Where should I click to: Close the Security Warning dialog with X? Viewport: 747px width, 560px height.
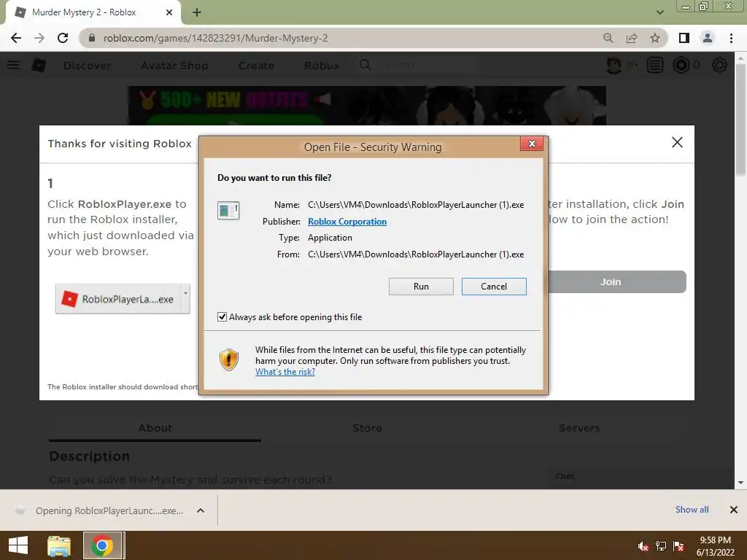click(532, 144)
